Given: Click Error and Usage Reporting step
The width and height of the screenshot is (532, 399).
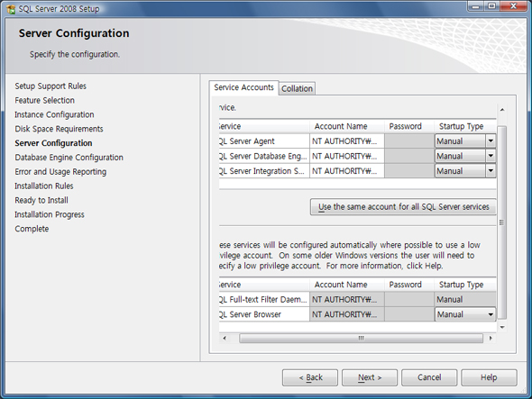Looking at the screenshot, I should click(x=60, y=172).
